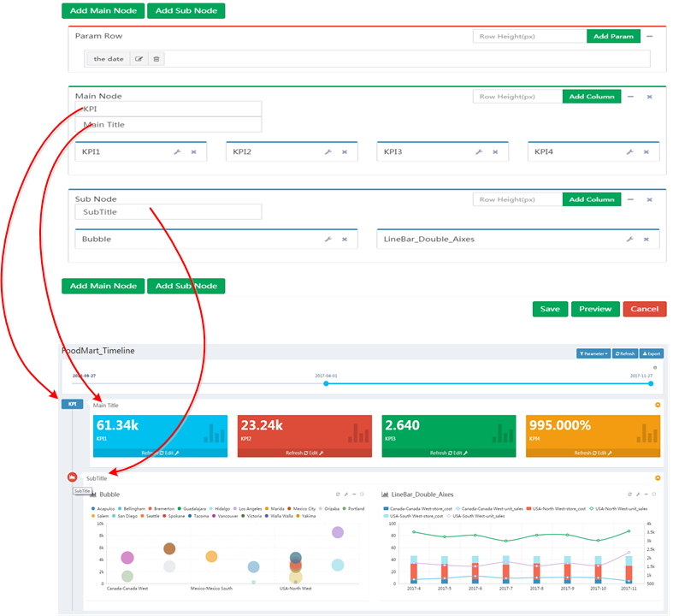Click Add Column in the Main Node row
The image size is (673, 616).
pyautogui.click(x=592, y=97)
